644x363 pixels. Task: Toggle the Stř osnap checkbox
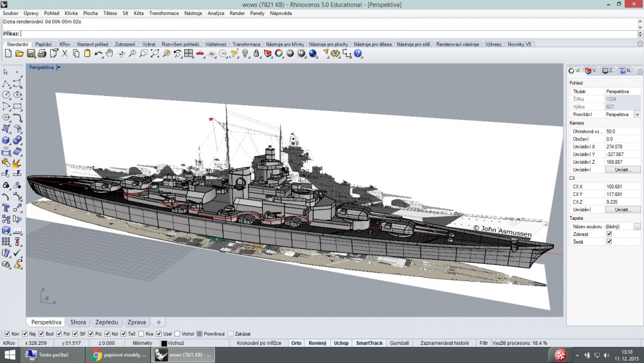(x=75, y=334)
